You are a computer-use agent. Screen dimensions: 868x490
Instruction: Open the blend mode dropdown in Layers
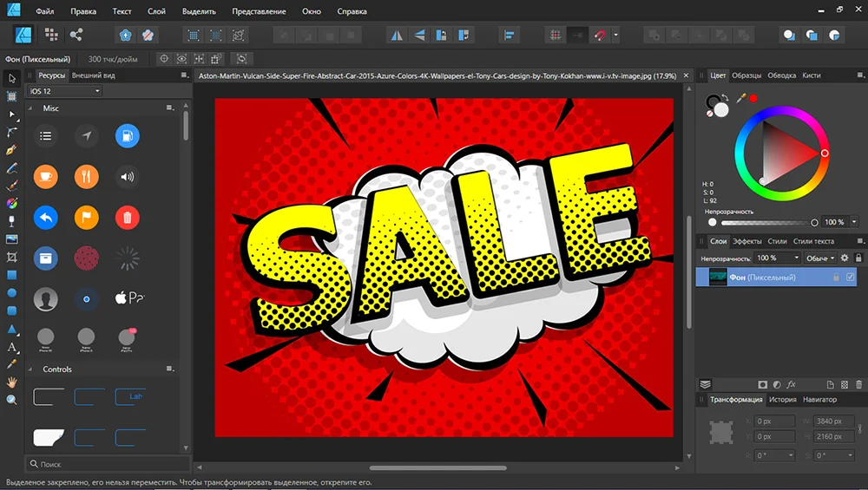(x=820, y=258)
